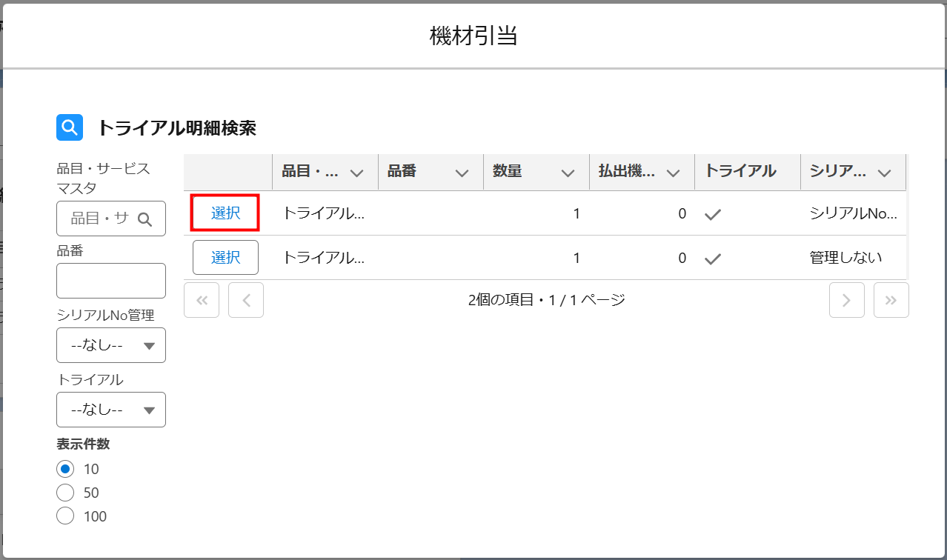Jump to last page double-right arrow

[891, 300]
